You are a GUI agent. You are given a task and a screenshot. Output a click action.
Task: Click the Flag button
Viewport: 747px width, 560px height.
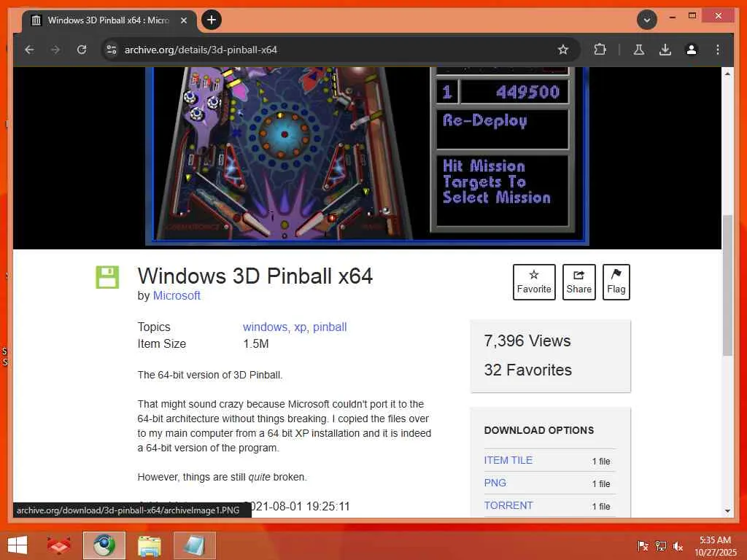(616, 282)
